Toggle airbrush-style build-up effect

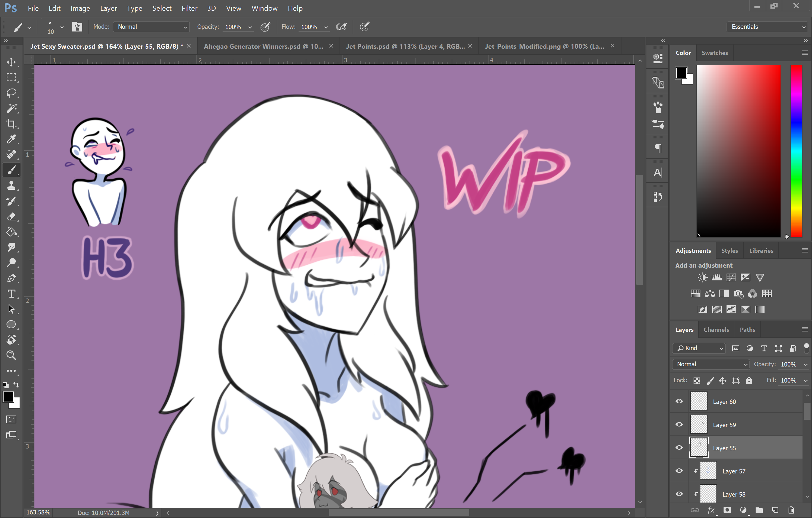pos(341,27)
